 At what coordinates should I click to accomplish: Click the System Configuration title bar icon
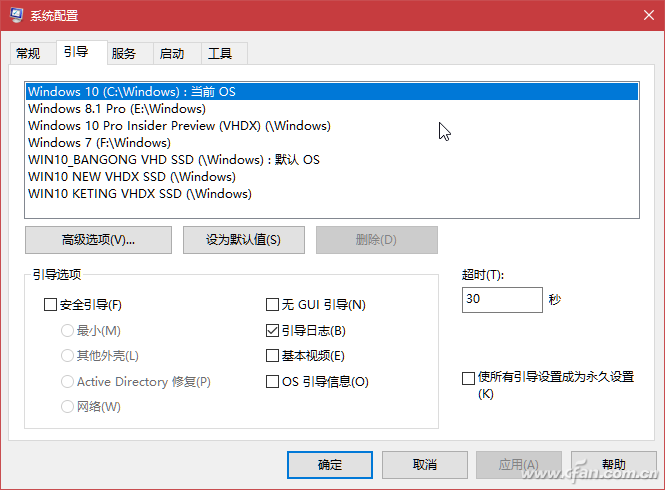16,15
